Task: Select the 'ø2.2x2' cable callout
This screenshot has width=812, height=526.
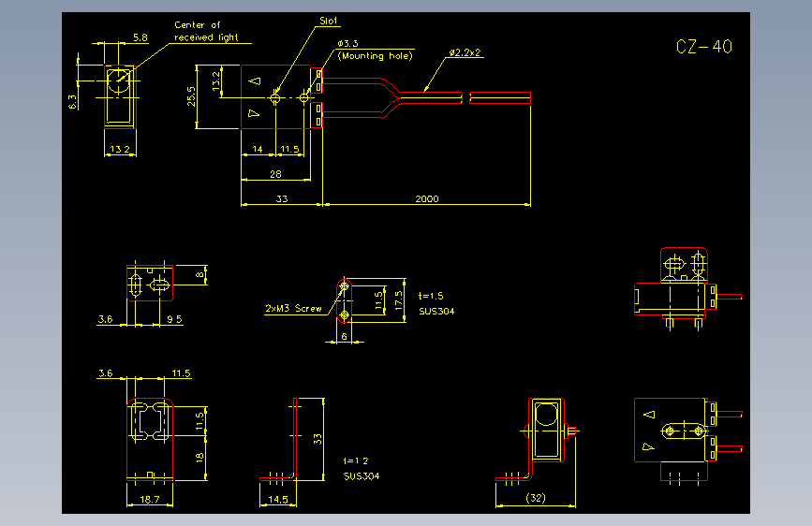Action: (465, 52)
